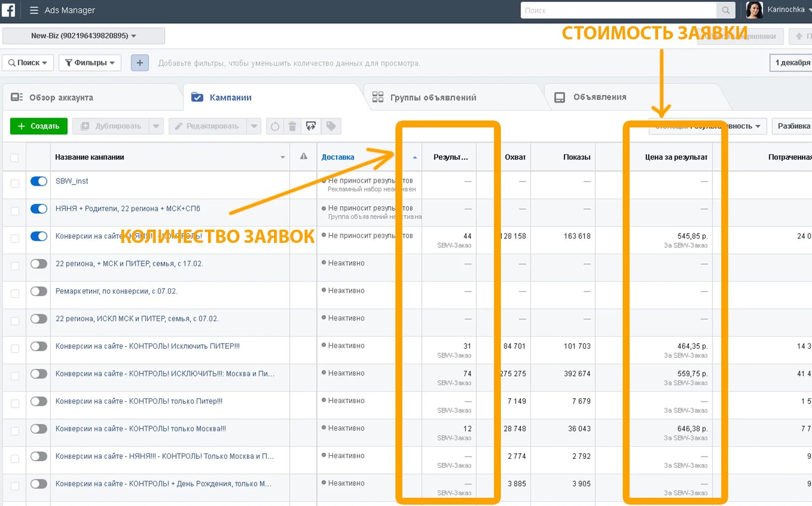Click the Кампании folder icon
This screenshot has width=812, height=506.
(197, 97)
